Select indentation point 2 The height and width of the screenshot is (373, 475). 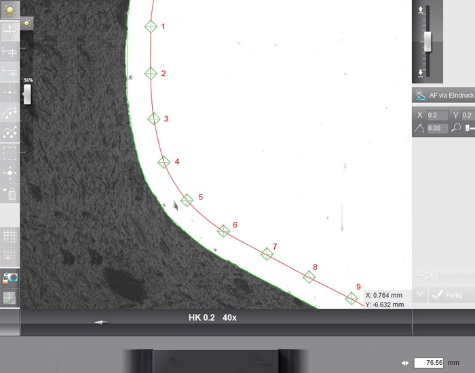[x=151, y=73]
